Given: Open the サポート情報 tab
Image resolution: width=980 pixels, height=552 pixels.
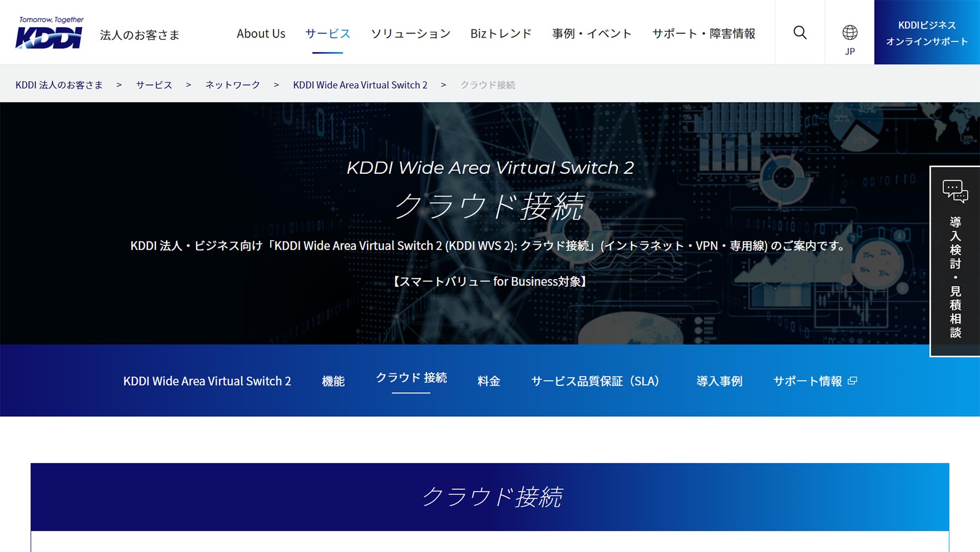Looking at the screenshot, I should tap(815, 381).
